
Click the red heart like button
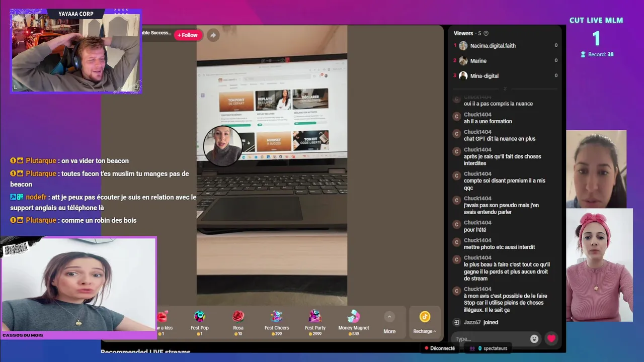(551, 338)
